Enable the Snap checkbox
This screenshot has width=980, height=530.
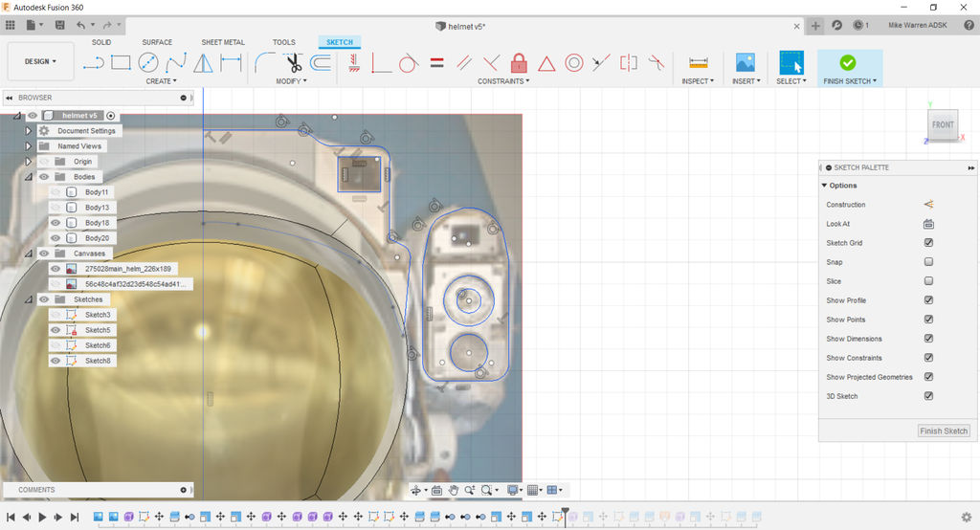point(928,262)
